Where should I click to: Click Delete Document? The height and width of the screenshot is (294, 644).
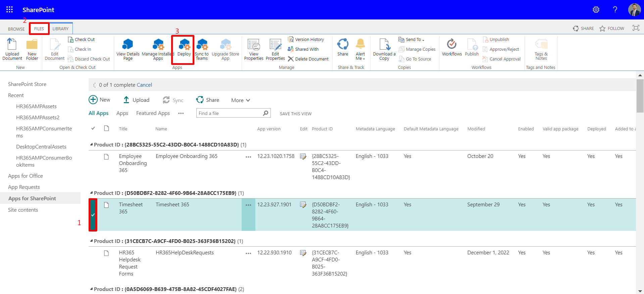[308, 59]
